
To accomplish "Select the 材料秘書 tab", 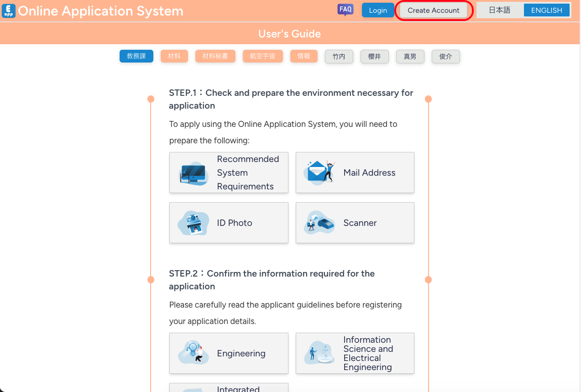I will pyautogui.click(x=215, y=56).
